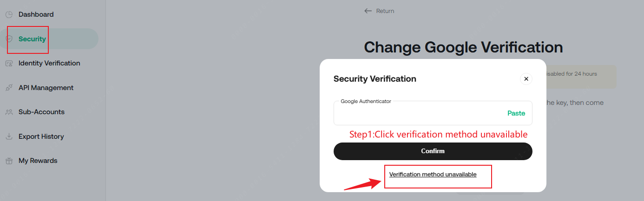Go to Identity Verification text label
Image resolution: width=644 pixels, height=201 pixels.
point(49,63)
